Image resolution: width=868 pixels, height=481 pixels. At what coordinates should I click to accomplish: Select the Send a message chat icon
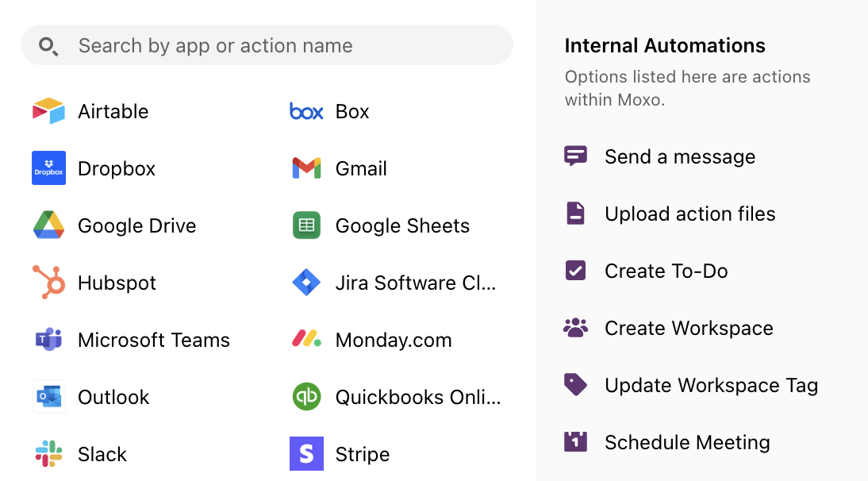click(x=577, y=156)
